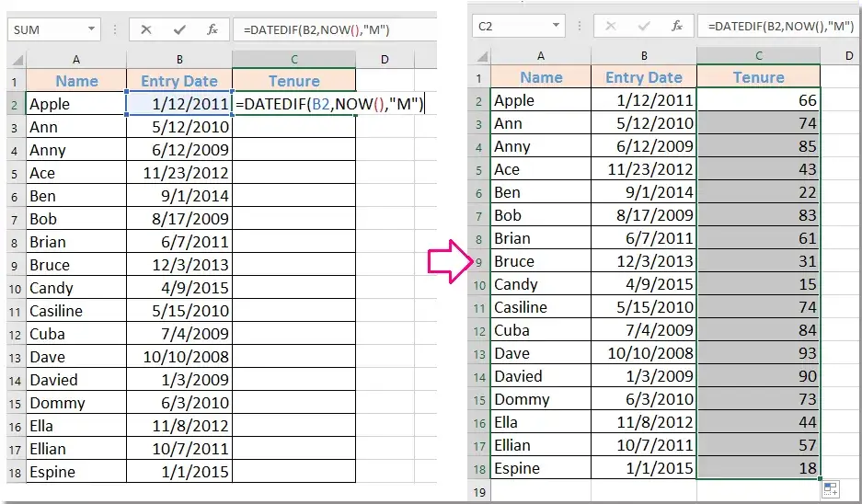Image resolution: width=862 pixels, height=504 pixels.
Task: Click cell containing 8/17/2009 in left worksheet
Action: [179, 219]
